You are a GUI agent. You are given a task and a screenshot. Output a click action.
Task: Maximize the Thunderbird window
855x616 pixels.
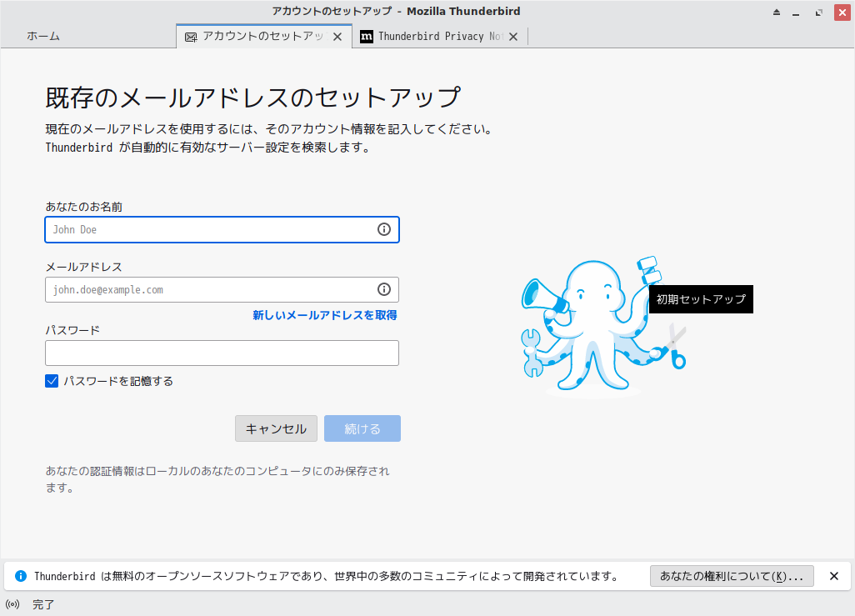(x=818, y=13)
